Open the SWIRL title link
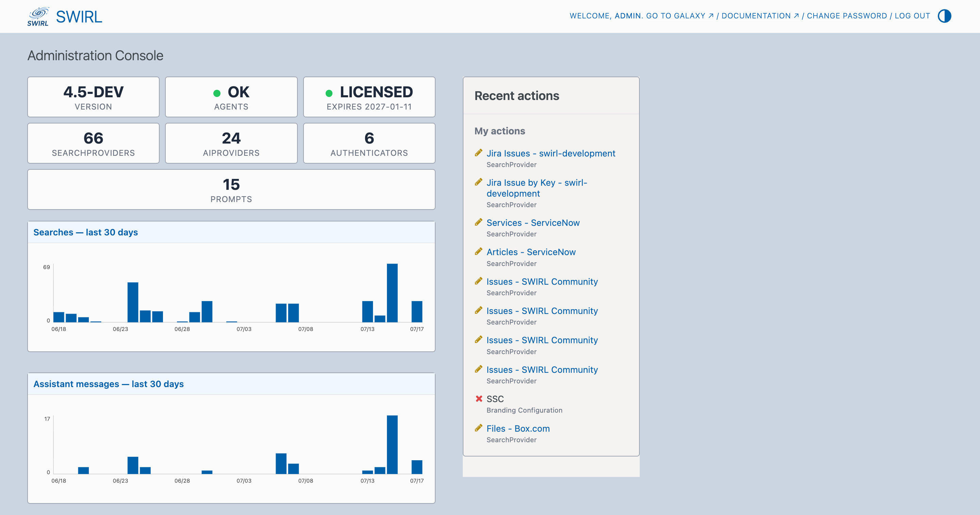Viewport: 980px width, 515px height. 79,17
